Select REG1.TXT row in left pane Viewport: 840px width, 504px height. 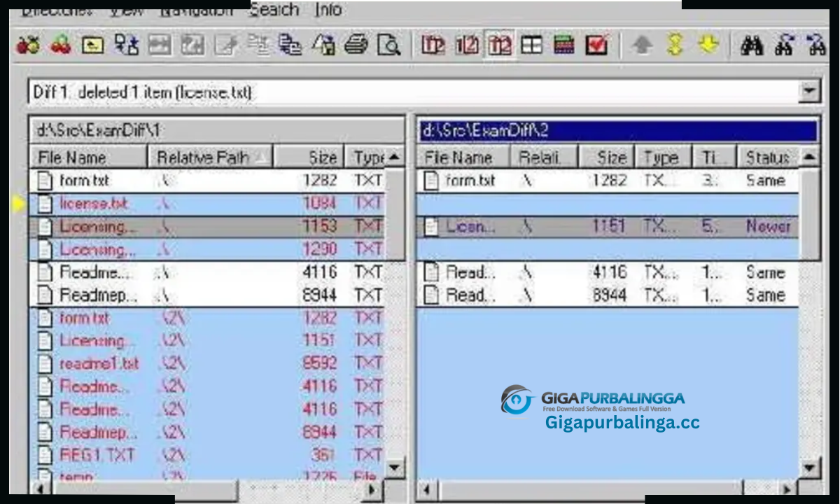point(207,456)
